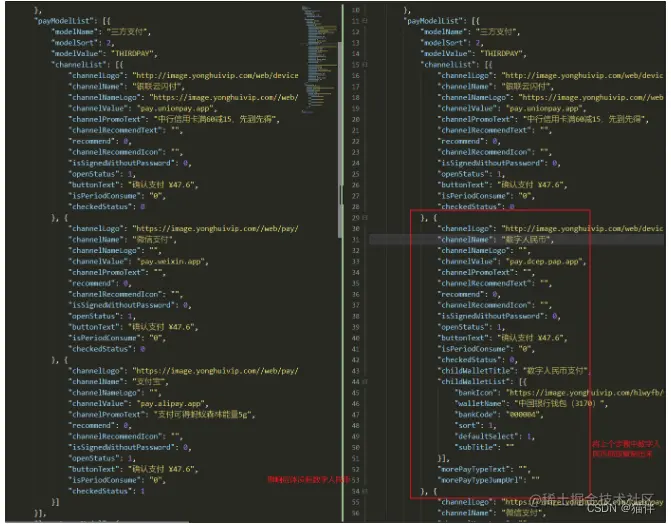Collapse the fold marker at line 29
This screenshot has width=671, height=524.
[365, 217]
